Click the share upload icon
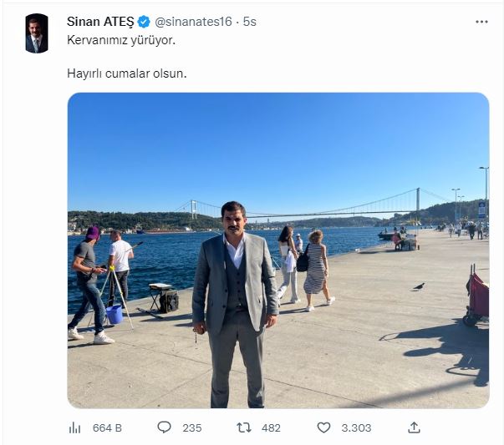This screenshot has height=445, width=504. (x=414, y=427)
